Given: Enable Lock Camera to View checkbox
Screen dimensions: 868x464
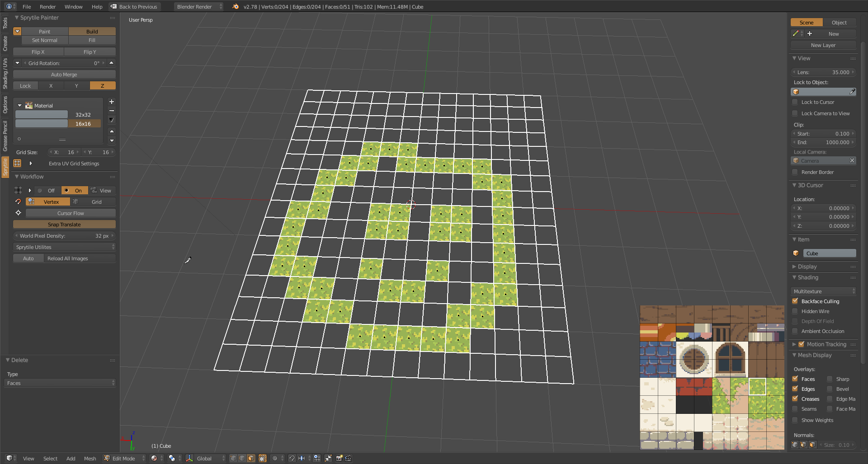Looking at the screenshot, I should tap(795, 113).
